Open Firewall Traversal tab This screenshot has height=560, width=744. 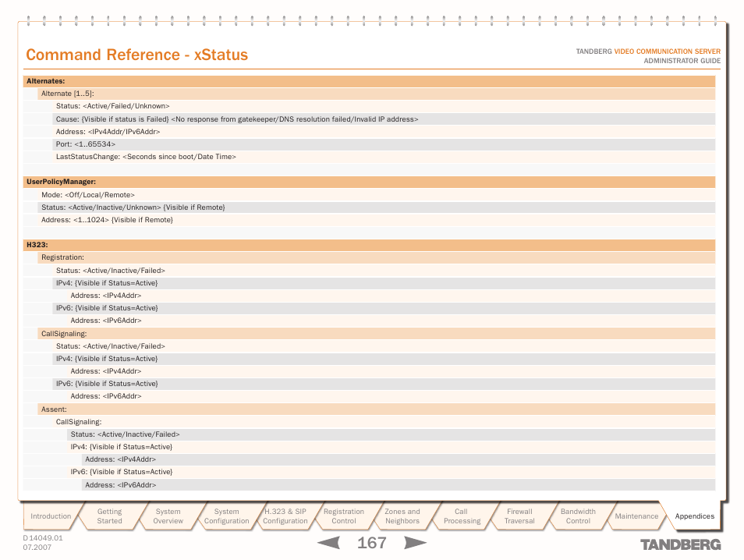tap(519, 516)
